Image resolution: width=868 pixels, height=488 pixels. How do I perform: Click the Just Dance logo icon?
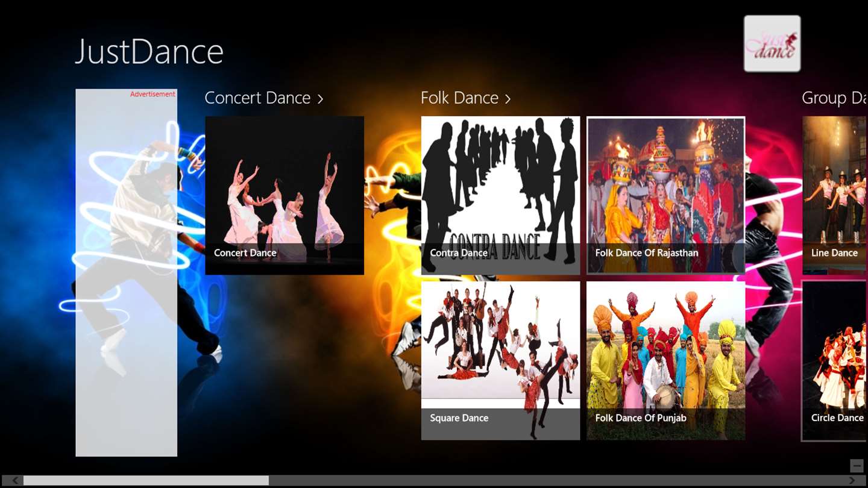click(x=772, y=43)
